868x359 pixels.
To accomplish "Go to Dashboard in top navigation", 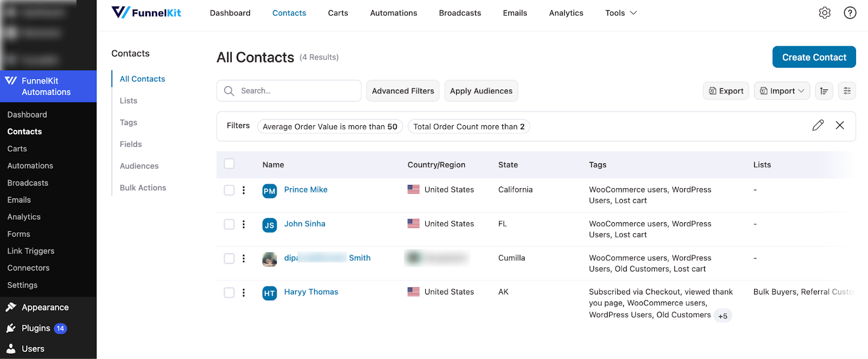I will click(x=230, y=13).
